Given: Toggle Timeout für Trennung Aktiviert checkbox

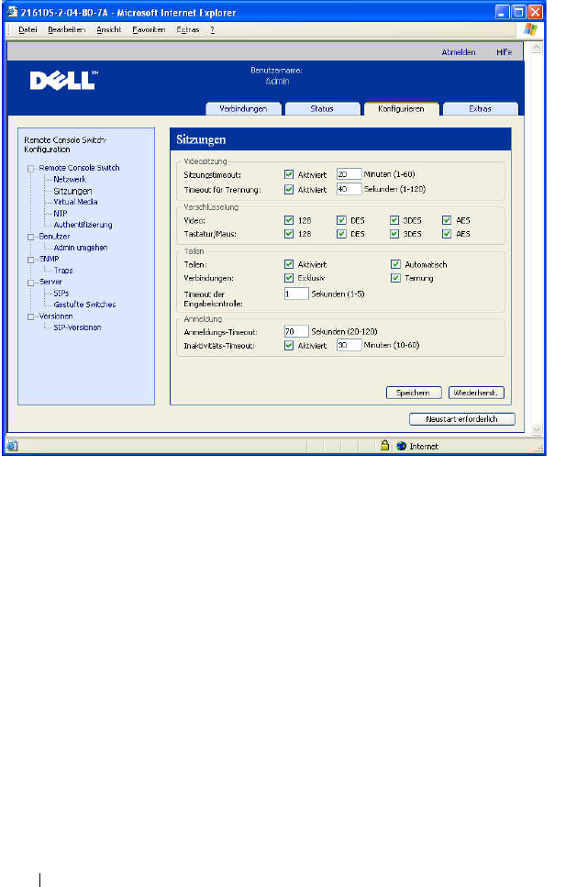Looking at the screenshot, I should tap(289, 190).
